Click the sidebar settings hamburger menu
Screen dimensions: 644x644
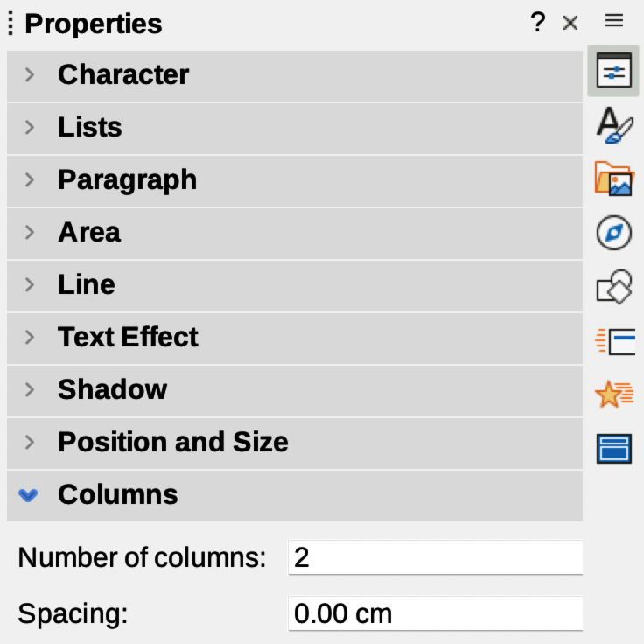tap(614, 22)
